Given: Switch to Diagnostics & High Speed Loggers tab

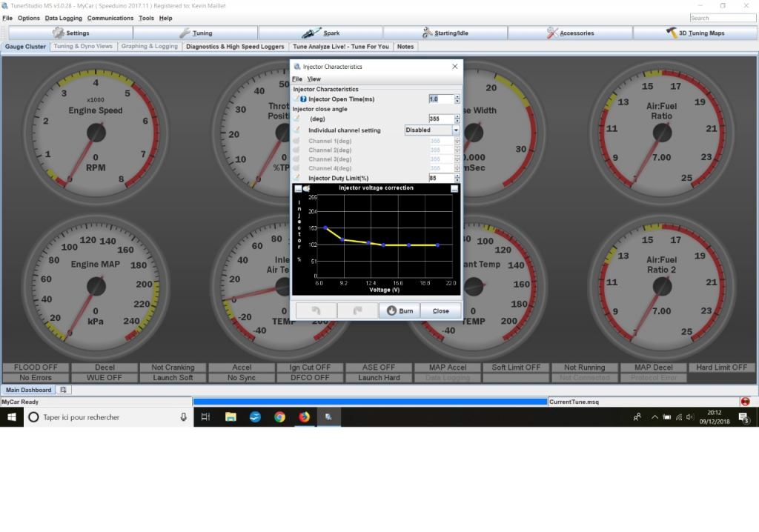Looking at the screenshot, I should click(235, 47).
